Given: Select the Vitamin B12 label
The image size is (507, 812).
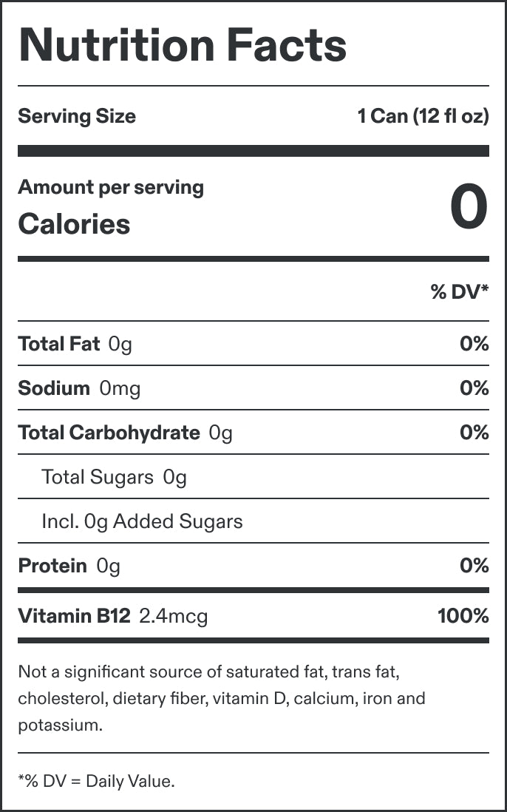Looking at the screenshot, I should click(74, 615).
